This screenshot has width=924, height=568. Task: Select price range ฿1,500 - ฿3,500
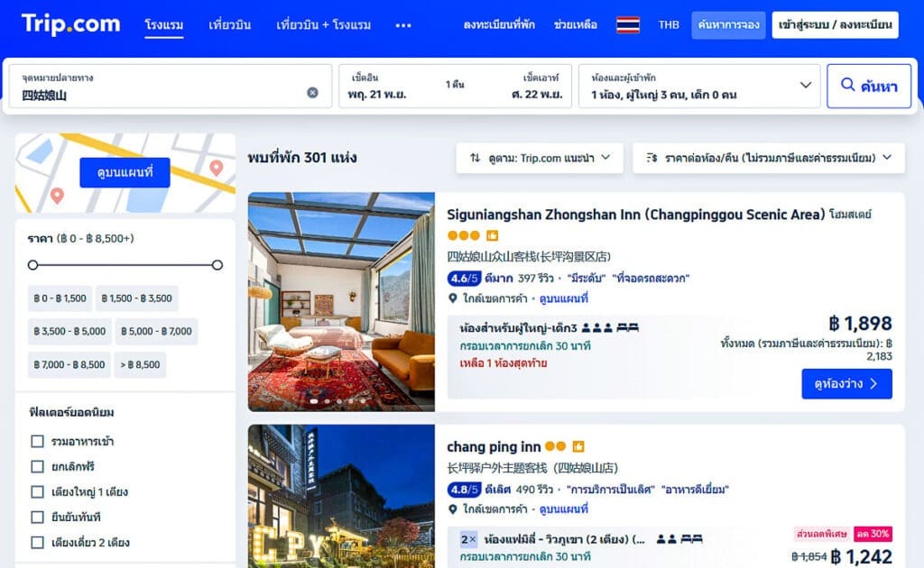137,298
